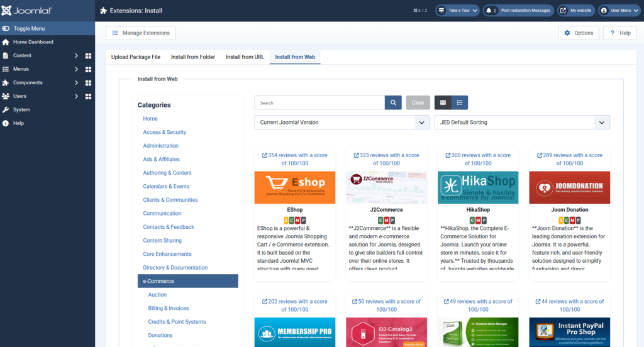The image size is (644, 347).
Task: Open JED Default Sorting dropdown
Action: point(522,123)
